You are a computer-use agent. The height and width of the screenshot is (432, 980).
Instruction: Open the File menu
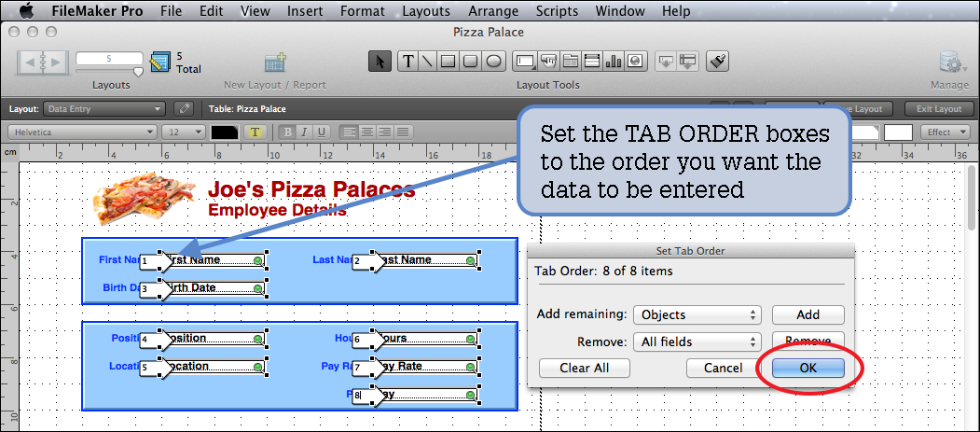[x=172, y=10]
